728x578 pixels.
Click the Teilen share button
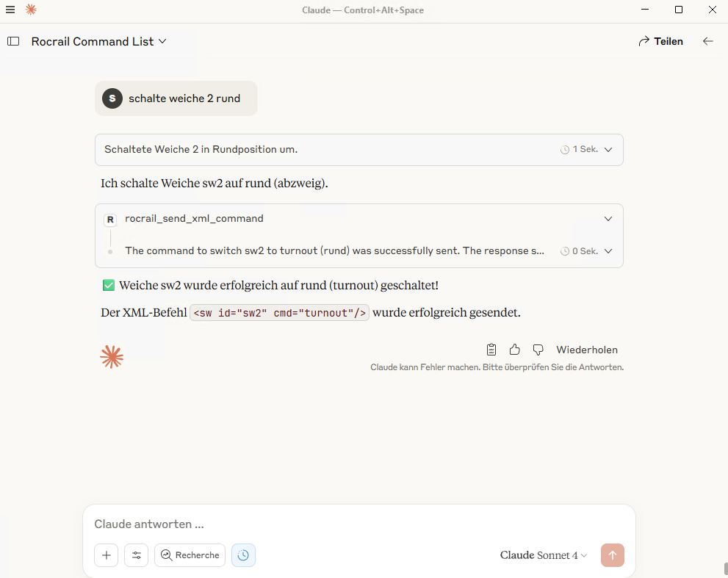[660, 41]
